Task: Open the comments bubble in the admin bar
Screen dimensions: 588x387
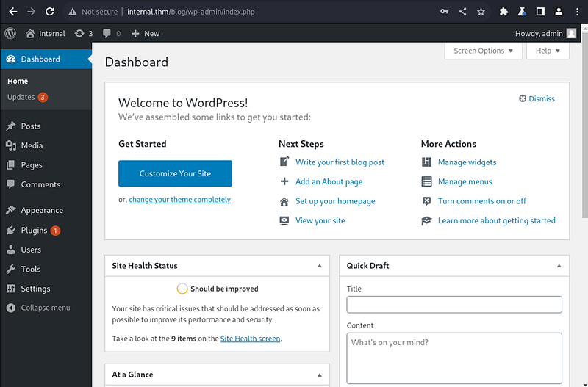Action: [112, 33]
